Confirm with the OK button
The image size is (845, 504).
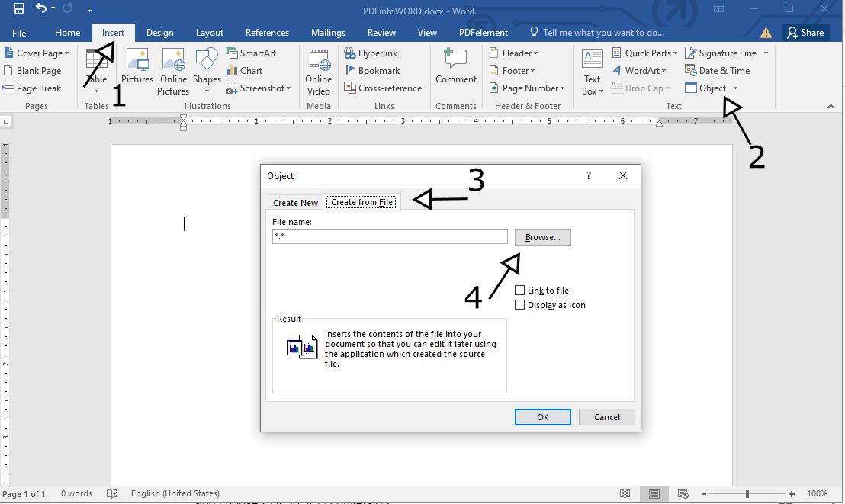542,416
